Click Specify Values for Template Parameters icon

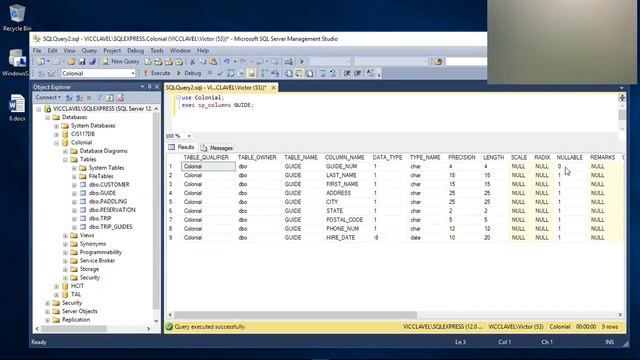(370, 73)
